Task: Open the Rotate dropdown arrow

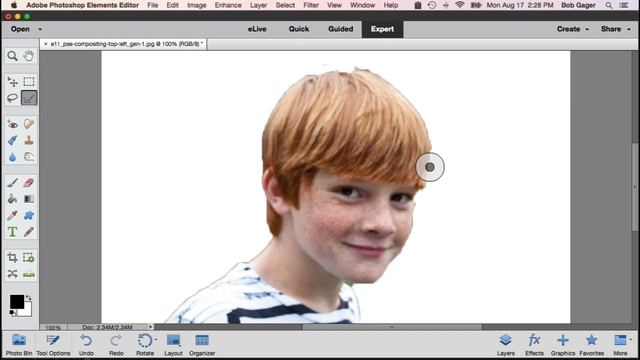Action: pyautogui.click(x=156, y=340)
